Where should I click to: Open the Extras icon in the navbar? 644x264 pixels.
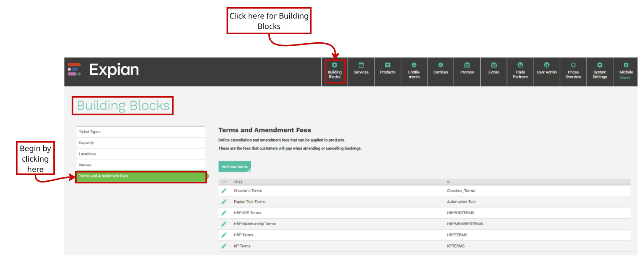coord(494,65)
